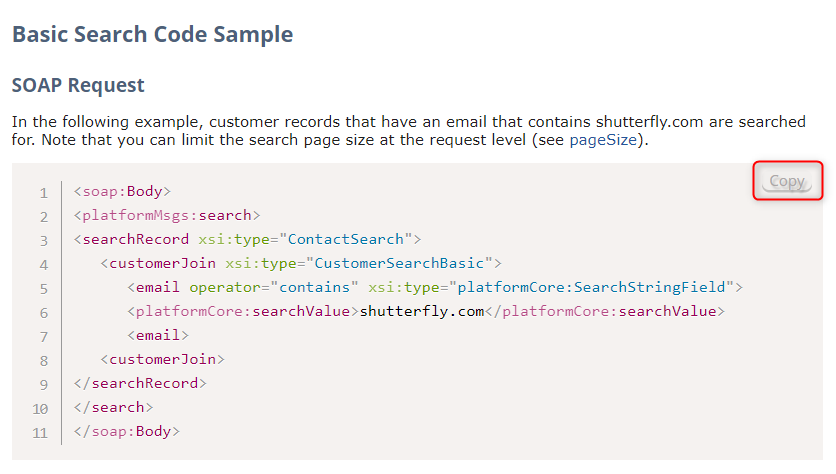Click the "platformCore:SearchStringField" type value

tap(592, 287)
